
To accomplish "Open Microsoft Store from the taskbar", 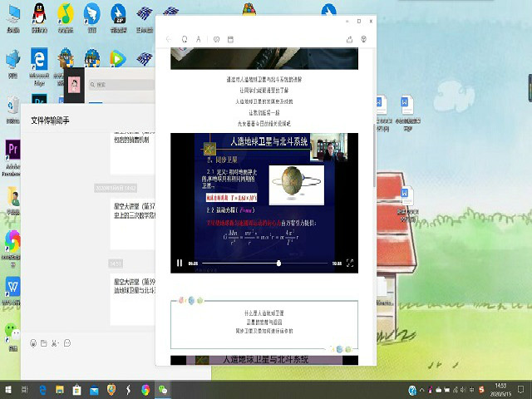I will point(77,390).
